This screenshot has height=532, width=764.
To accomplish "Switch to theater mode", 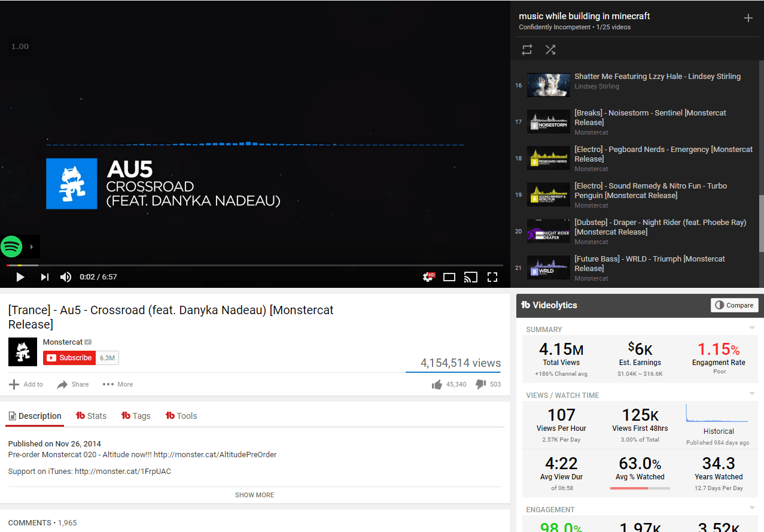I will 449,277.
